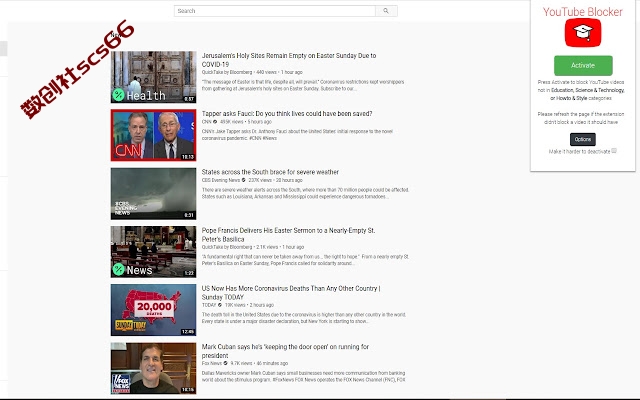Enable Make it harder to deactivate checkbox
Viewport: 640px width, 400px height.
(614, 151)
